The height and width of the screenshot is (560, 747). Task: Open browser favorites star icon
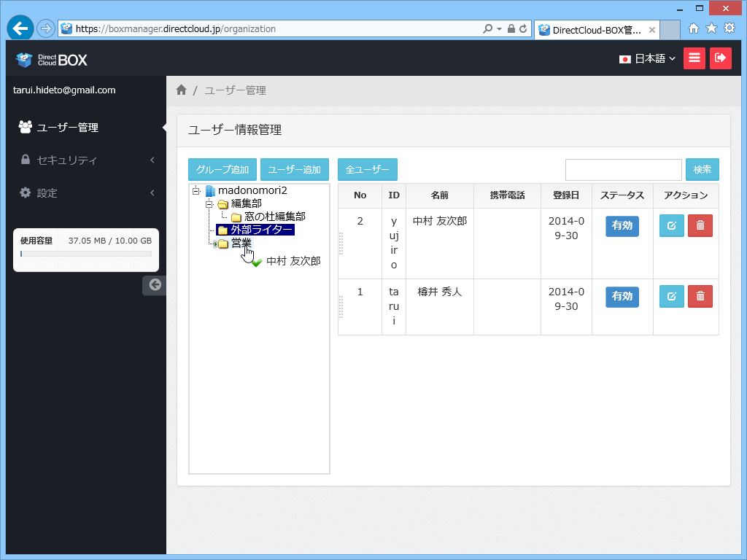pyautogui.click(x=711, y=28)
